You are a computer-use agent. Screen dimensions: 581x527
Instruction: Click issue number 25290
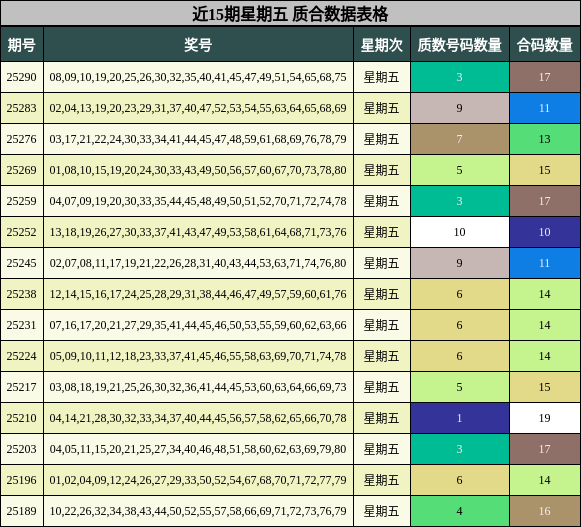coord(21,77)
